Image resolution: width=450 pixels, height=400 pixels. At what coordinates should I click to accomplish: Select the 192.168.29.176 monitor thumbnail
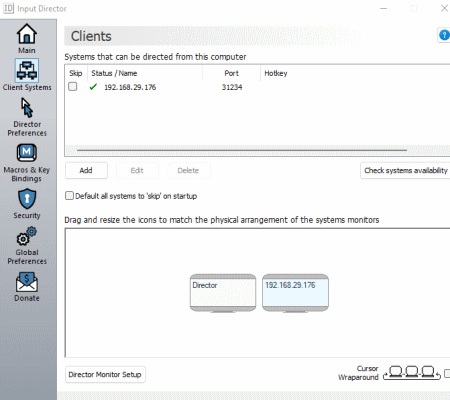[x=295, y=293]
